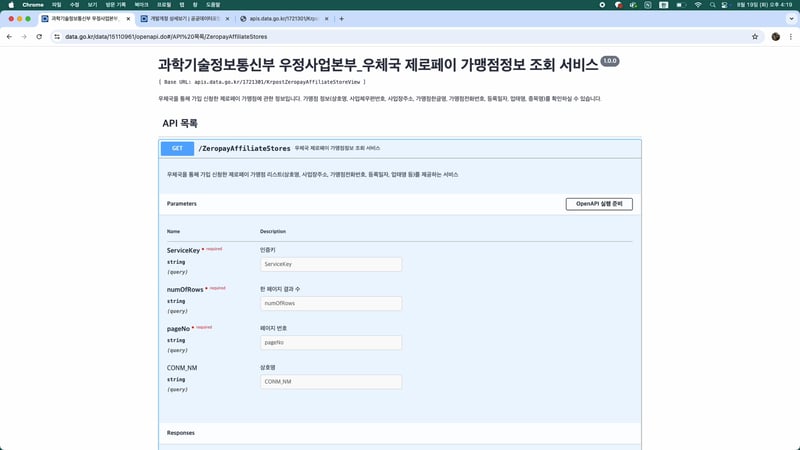The image size is (800, 450).
Task: Click the browser forward arrow
Action: (x=24, y=37)
